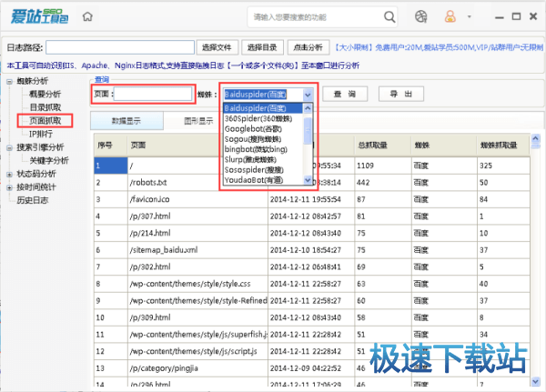Select the /p/214.html row
Screen dimensions: 546x392
click(312, 233)
